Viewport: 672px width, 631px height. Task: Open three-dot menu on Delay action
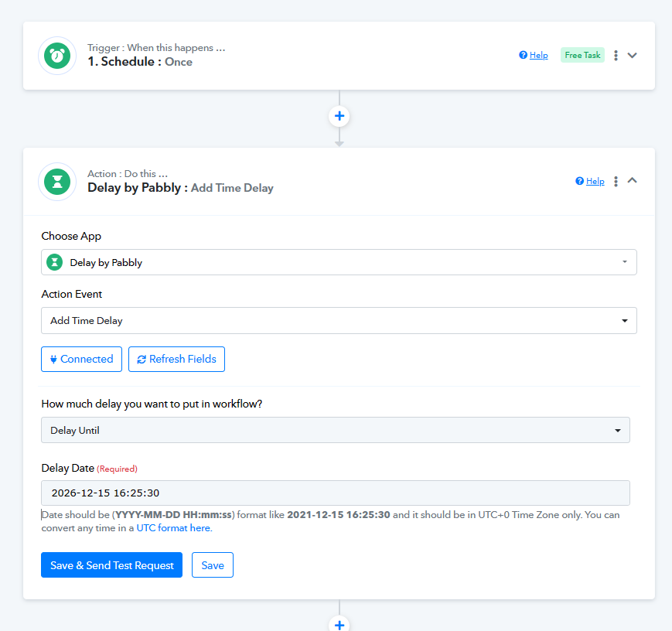pos(616,181)
